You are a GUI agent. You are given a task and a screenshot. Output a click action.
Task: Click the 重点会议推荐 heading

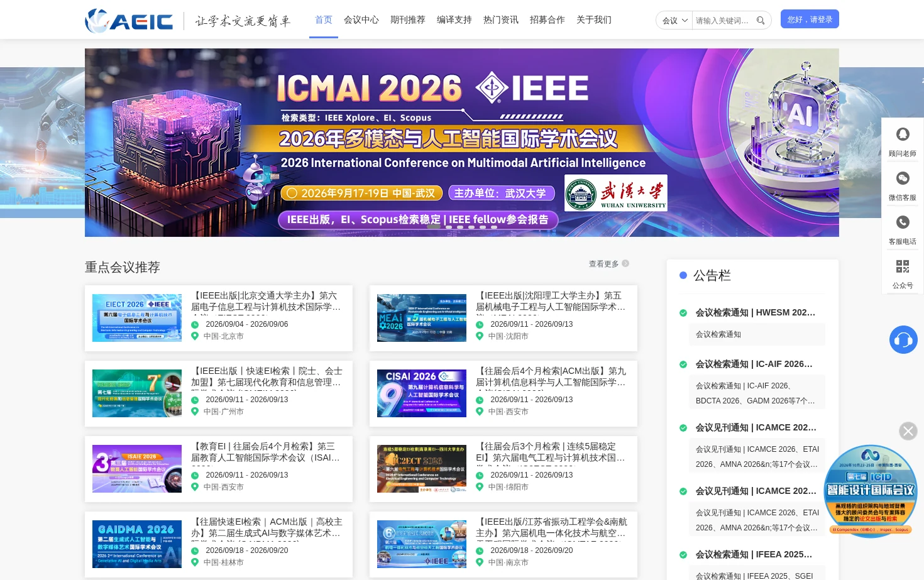[x=123, y=267]
